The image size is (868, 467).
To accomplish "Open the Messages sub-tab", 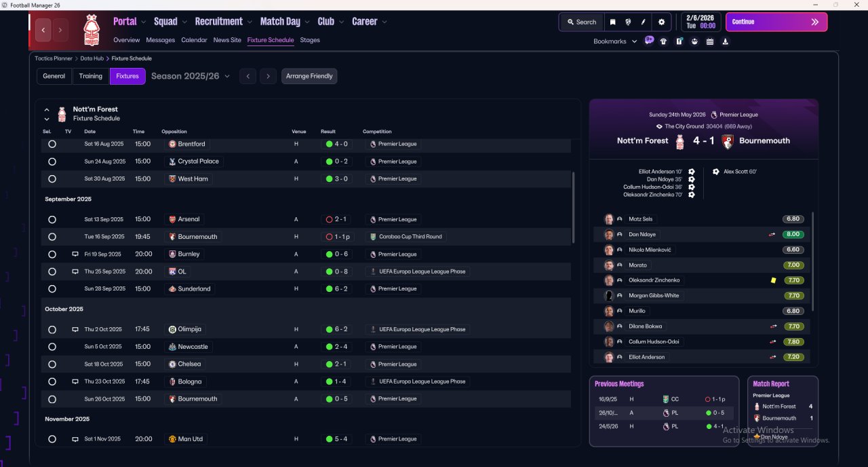I will click(x=161, y=40).
